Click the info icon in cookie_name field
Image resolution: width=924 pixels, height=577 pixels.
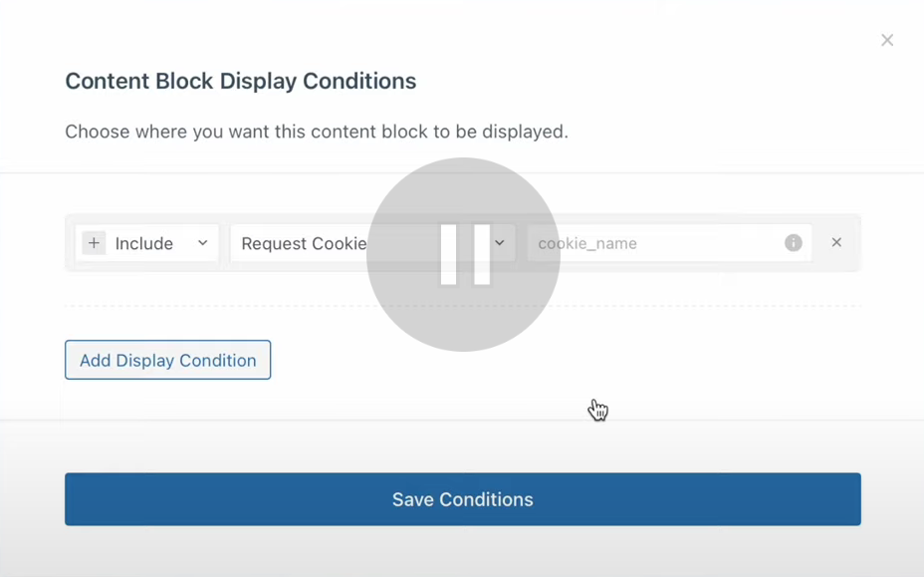coord(794,243)
